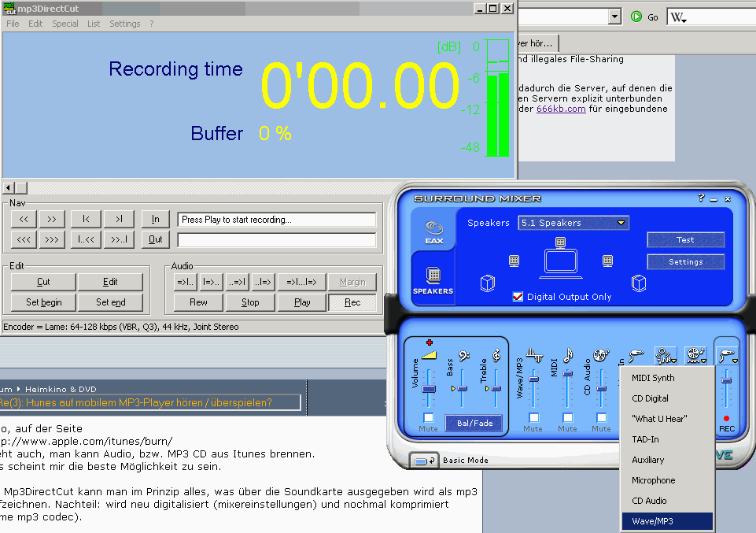Viewport: 756px width, 533px height.
Task: Click the front right speaker icon
Action: (607, 261)
